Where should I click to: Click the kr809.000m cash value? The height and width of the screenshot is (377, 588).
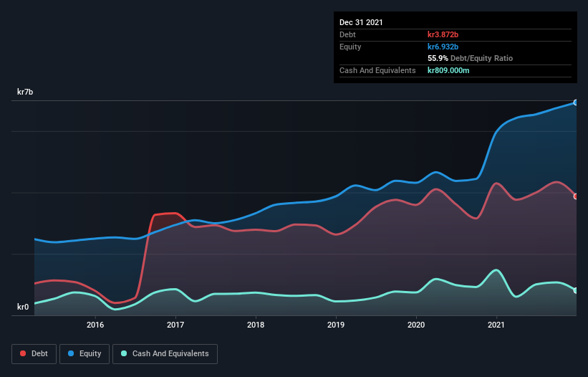click(x=448, y=70)
